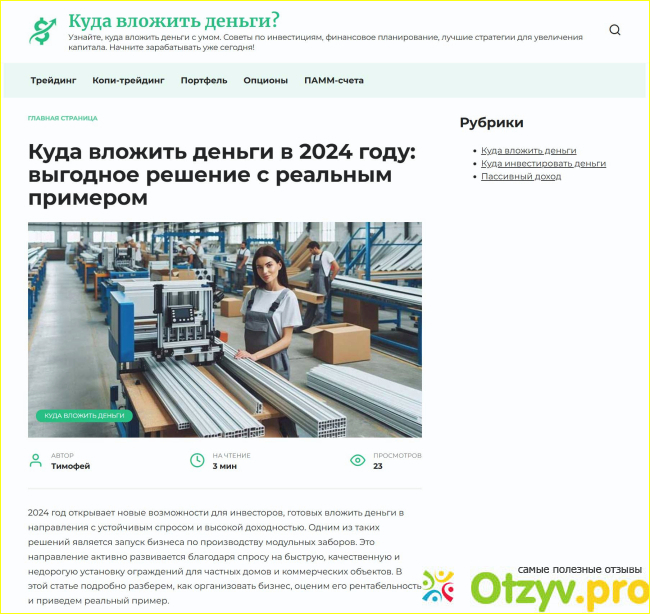650x614 pixels.
Task: Open the Куда инвестировать деньги category link
Action: pyautogui.click(x=543, y=163)
